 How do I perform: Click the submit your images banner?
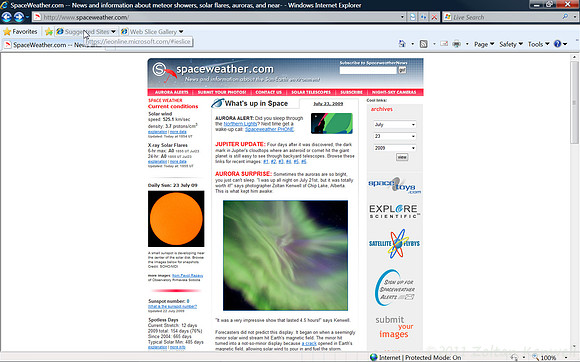(x=394, y=327)
